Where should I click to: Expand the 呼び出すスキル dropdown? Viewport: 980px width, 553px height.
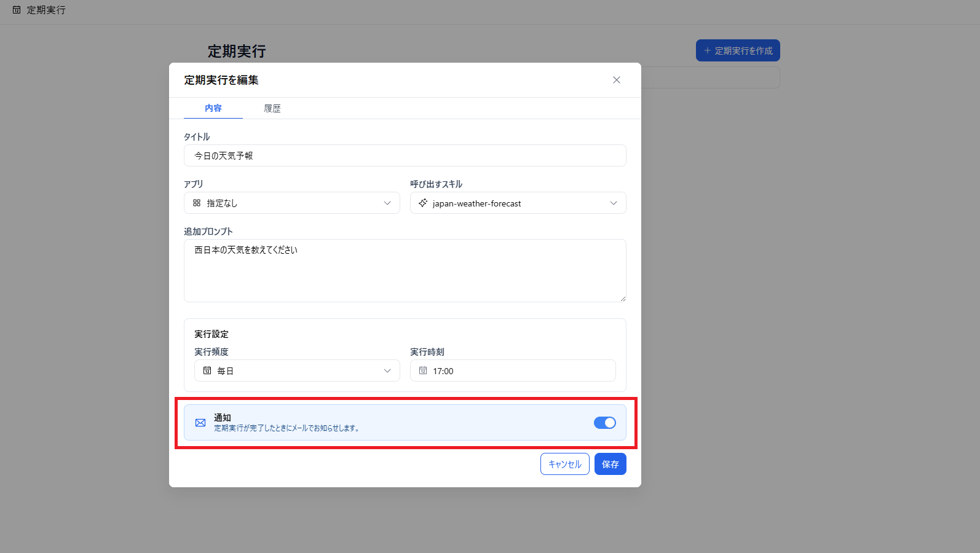(518, 203)
